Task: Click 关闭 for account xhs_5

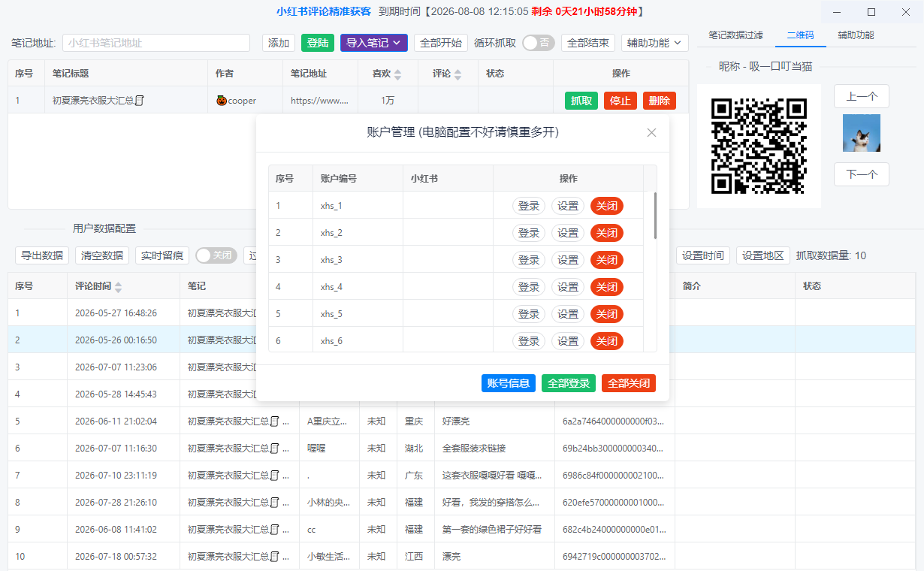Action: point(607,314)
